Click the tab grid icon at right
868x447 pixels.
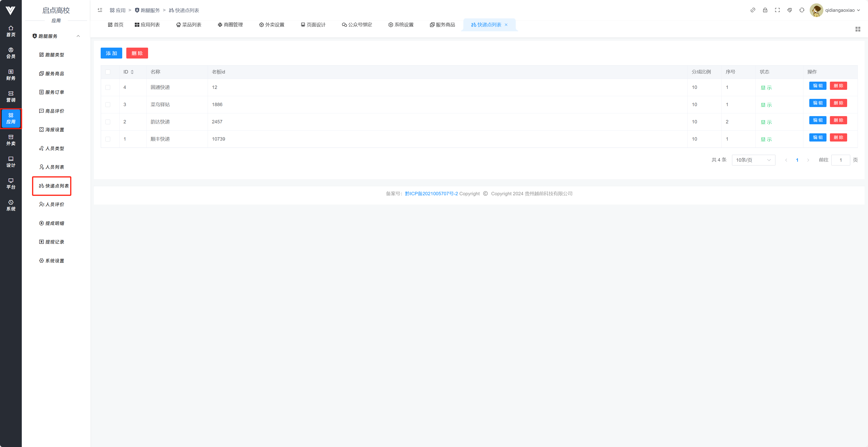[858, 29]
